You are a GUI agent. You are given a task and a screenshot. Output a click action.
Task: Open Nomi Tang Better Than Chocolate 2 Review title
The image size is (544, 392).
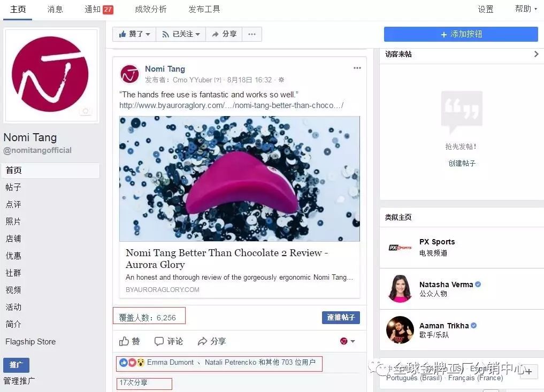227,258
